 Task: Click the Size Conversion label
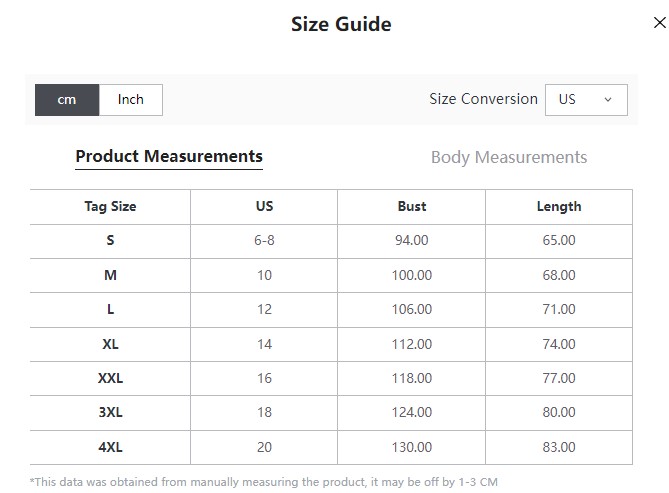(483, 99)
